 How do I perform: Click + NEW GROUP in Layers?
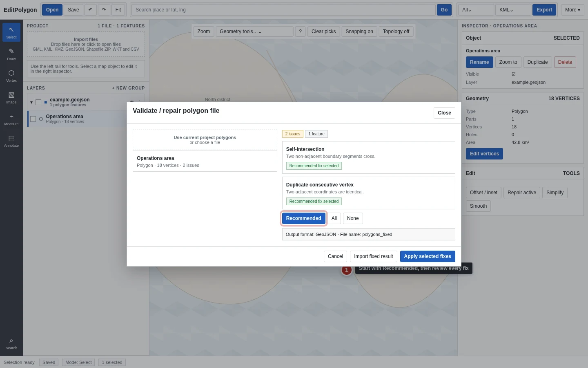tap(128, 88)
